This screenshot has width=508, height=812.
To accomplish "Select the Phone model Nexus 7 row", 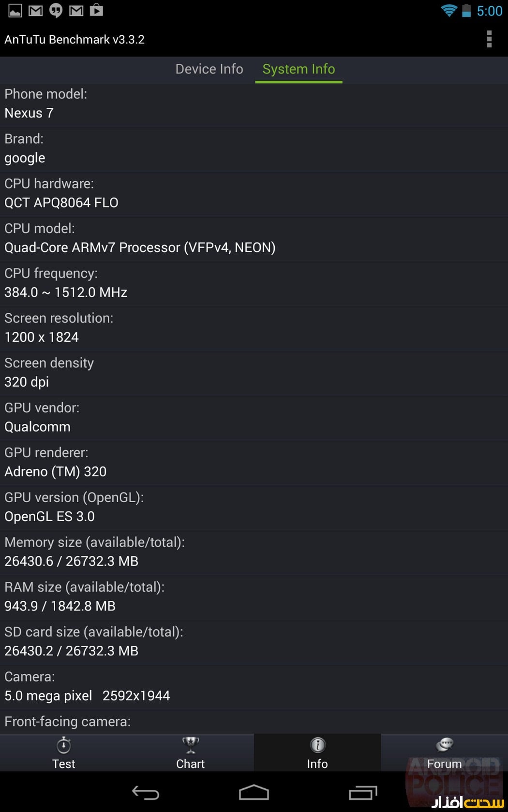I will (x=254, y=103).
